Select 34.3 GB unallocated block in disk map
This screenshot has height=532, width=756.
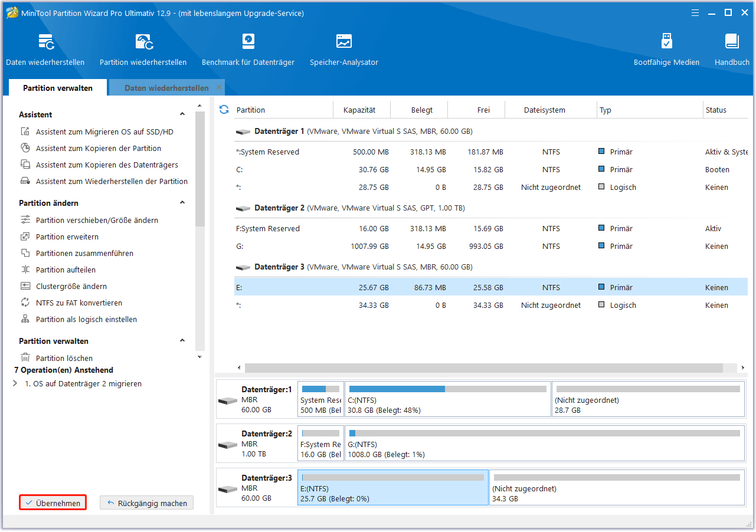(x=617, y=488)
